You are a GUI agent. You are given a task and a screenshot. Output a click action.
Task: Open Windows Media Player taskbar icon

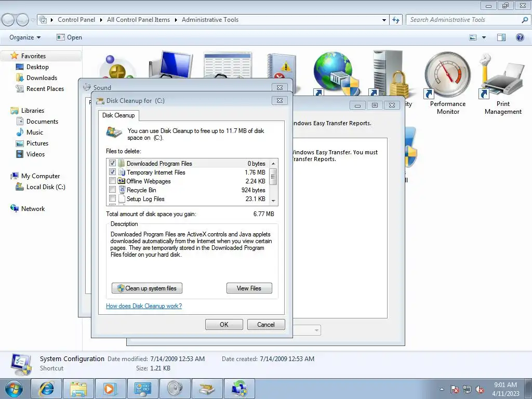coord(110,389)
